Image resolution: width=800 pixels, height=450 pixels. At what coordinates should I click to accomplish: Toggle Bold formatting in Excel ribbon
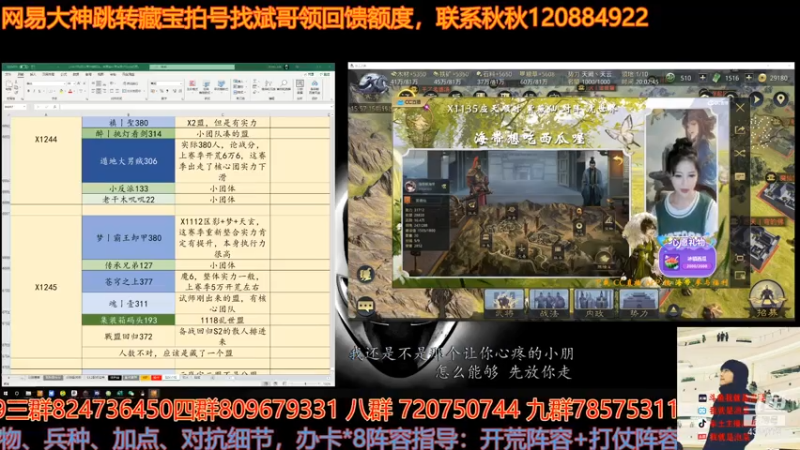[x=29, y=91]
